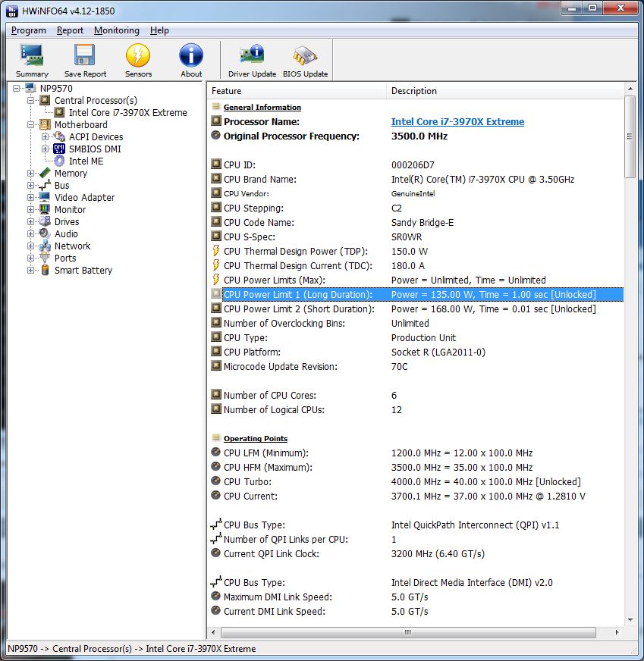Click the Monitor tree icon
Image resolution: width=644 pixels, height=661 pixels.
pos(45,209)
